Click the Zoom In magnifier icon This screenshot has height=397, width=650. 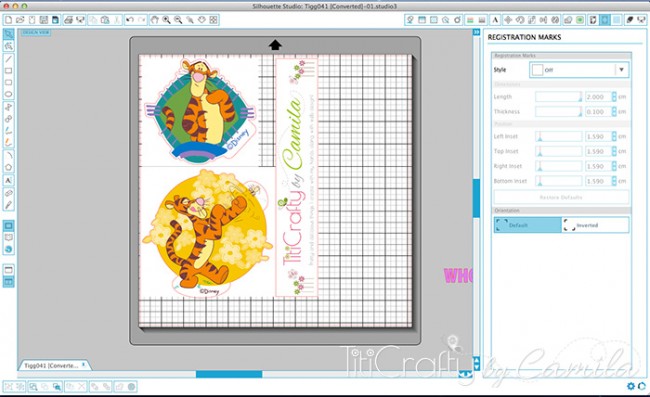166,20
